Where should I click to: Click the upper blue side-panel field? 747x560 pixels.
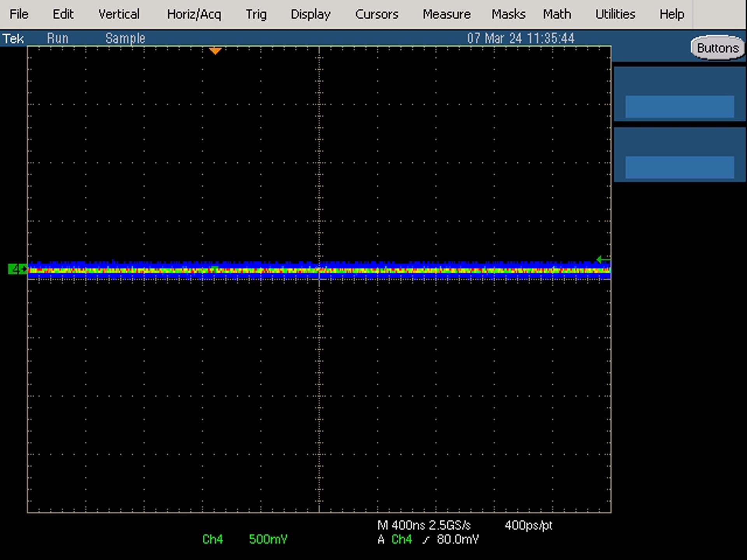pos(680,106)
